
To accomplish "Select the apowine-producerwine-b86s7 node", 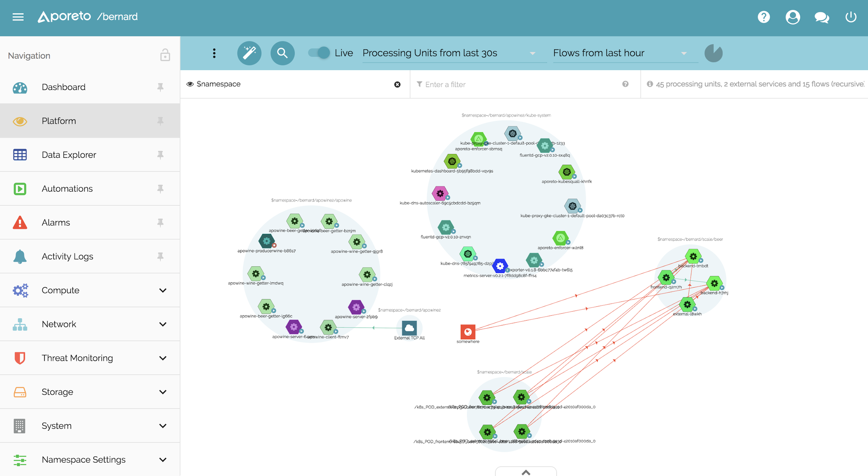I will [266, 241].
